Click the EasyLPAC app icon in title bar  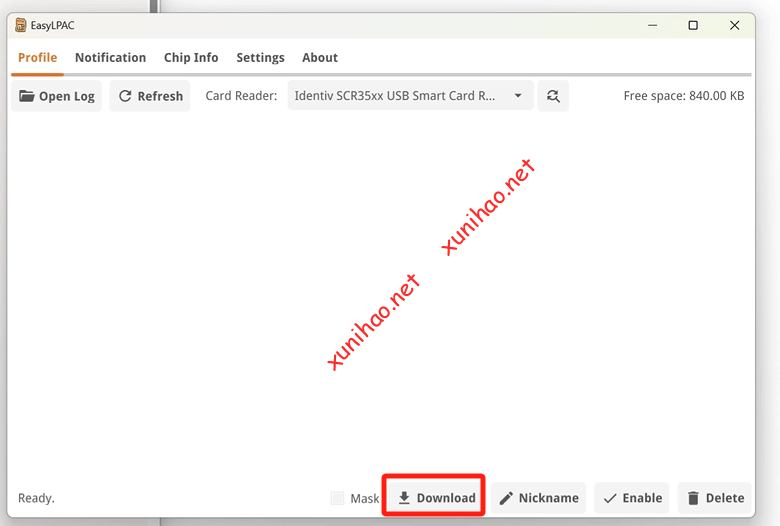tap(21, 25)
